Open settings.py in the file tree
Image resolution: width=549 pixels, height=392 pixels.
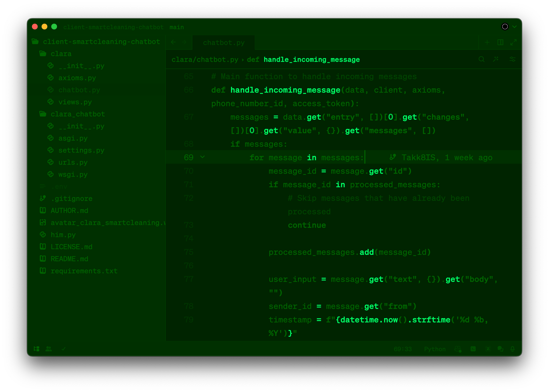click(x=81, y=150)
